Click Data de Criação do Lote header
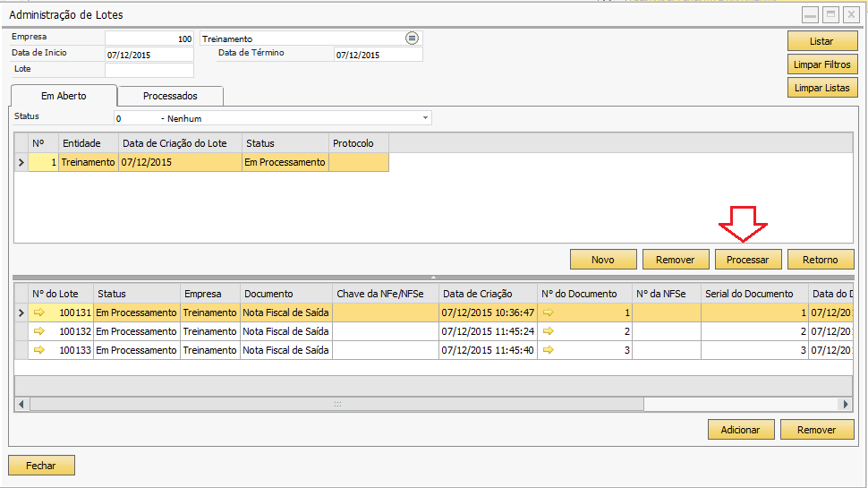 180,143
